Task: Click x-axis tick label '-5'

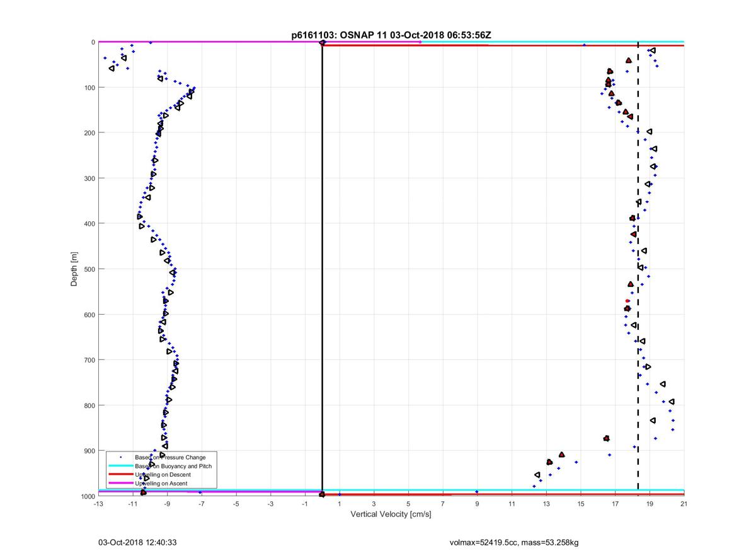Action: click(x=236, y=504)
